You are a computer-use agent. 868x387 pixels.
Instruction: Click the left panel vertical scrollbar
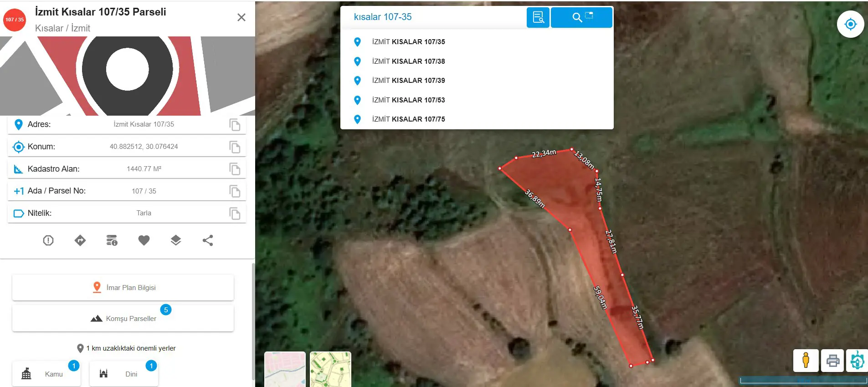(253, 321)
